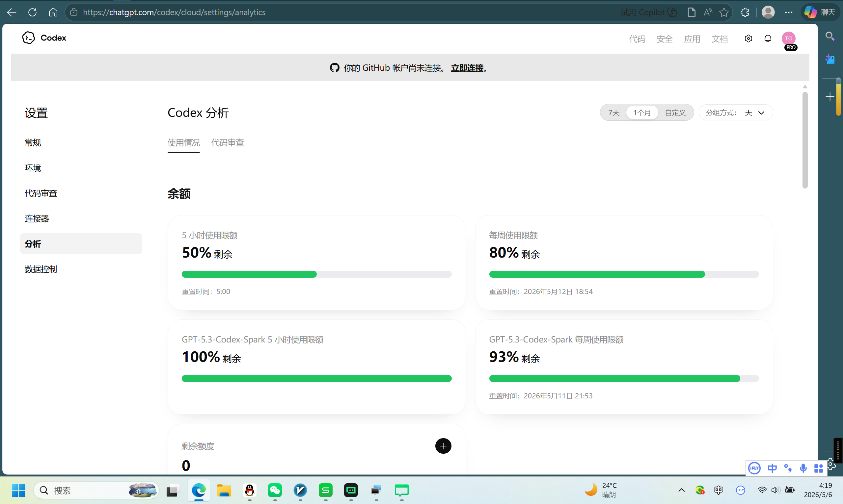
Task: Select the 自定义 time range
Action: click(675, 113)
